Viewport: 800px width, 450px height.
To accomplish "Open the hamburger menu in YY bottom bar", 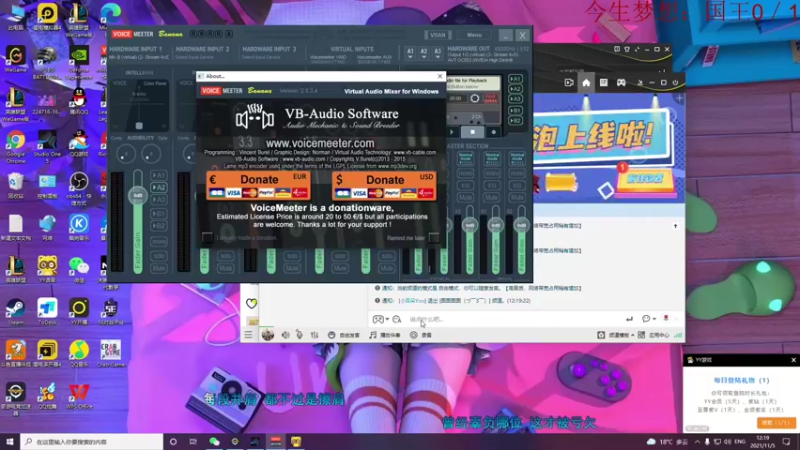I will tap(248, 335).
